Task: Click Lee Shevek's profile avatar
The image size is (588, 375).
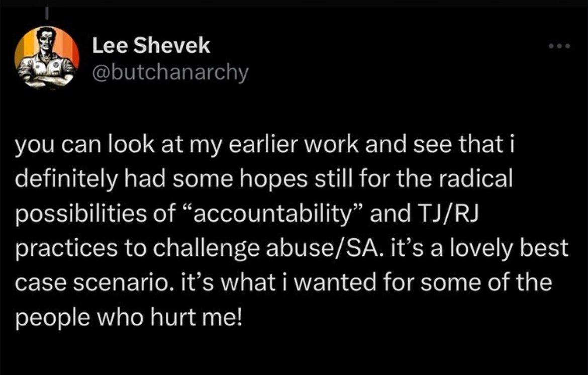Action: 47,58
